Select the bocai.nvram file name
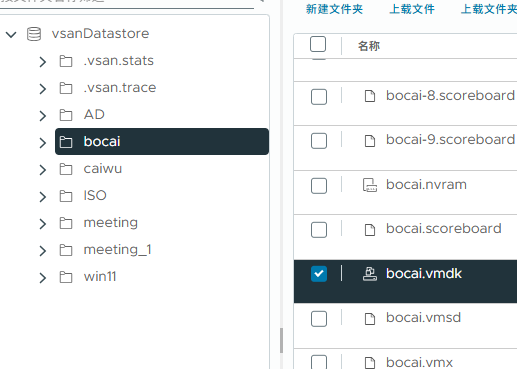The width and height of the screenshot is (517, 369). [x=426, y=185]
